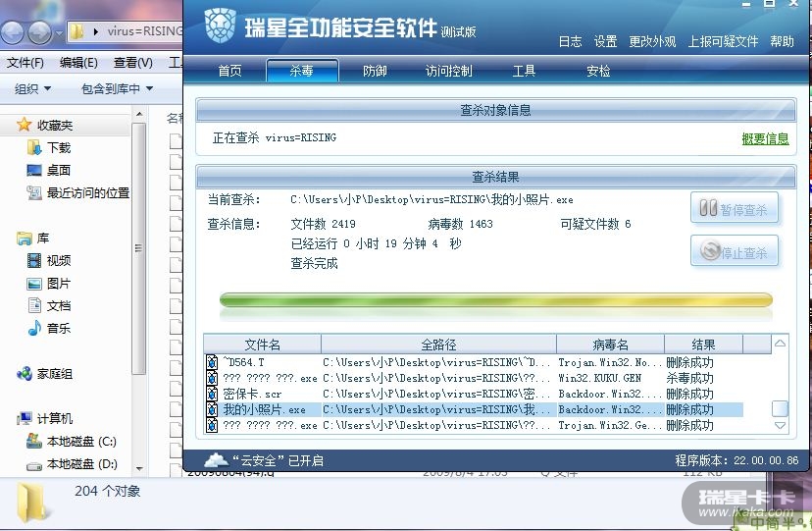
Task: Click the Win32.KUKU.GEN virus name cell
Action: (x=599, y=378)
